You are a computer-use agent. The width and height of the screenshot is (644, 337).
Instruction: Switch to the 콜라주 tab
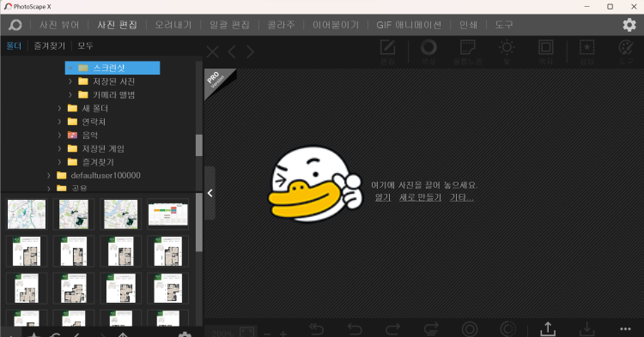(x=281, y=25)
